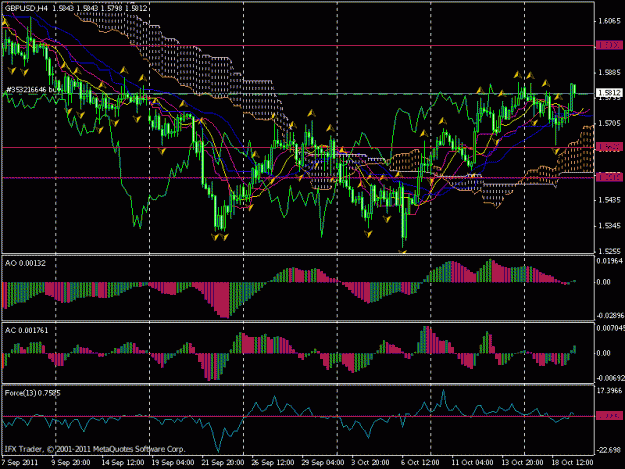Screen dimensions: 625x469
Task: Click the AO 0.00132 indicator label
Action: pos(25,263)
